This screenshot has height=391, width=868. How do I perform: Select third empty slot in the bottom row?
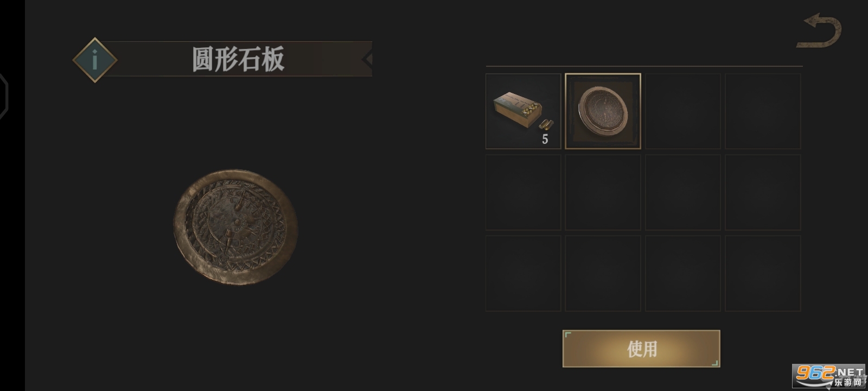click(x=682, y=273)
